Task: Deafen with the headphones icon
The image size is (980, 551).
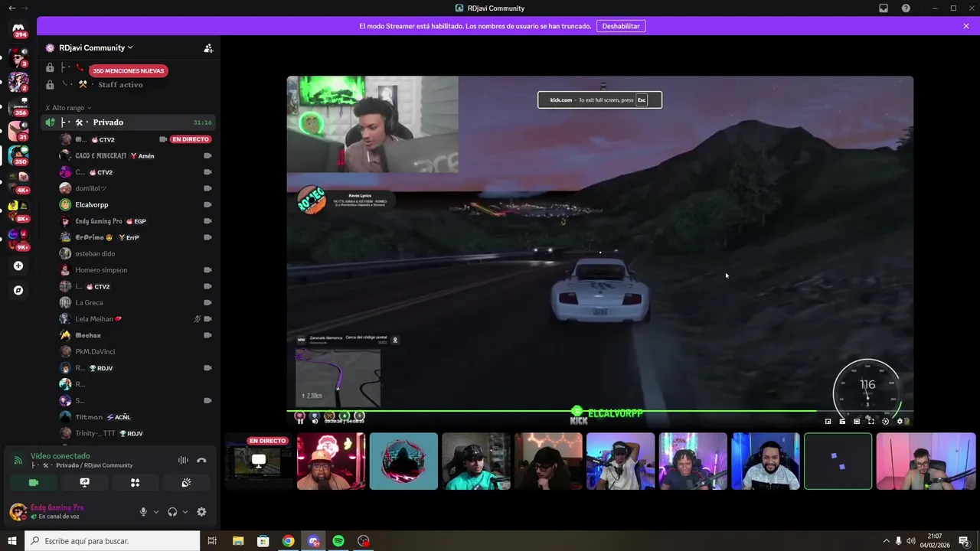Action: click(x=172, y=512)
